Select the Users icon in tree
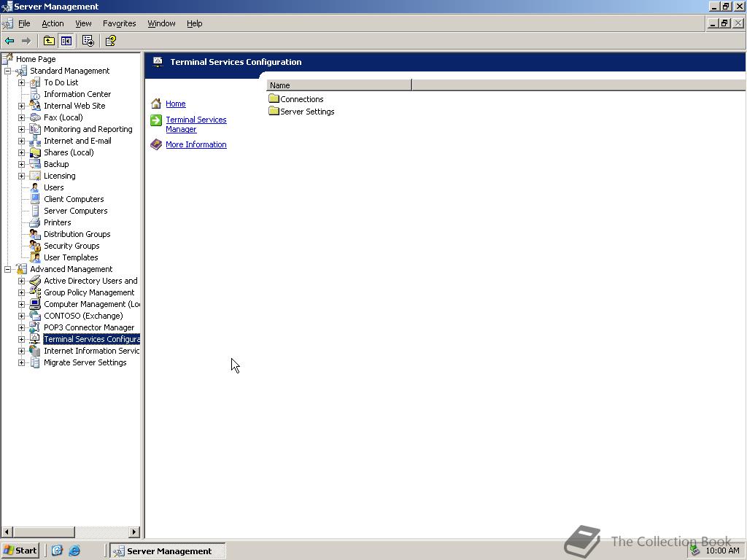Image resolution: width=747 pixels, height=560 pixels. 35,187
